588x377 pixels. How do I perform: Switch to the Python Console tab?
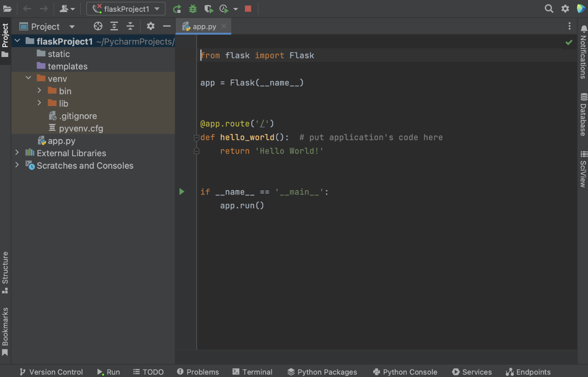[405, 372]
